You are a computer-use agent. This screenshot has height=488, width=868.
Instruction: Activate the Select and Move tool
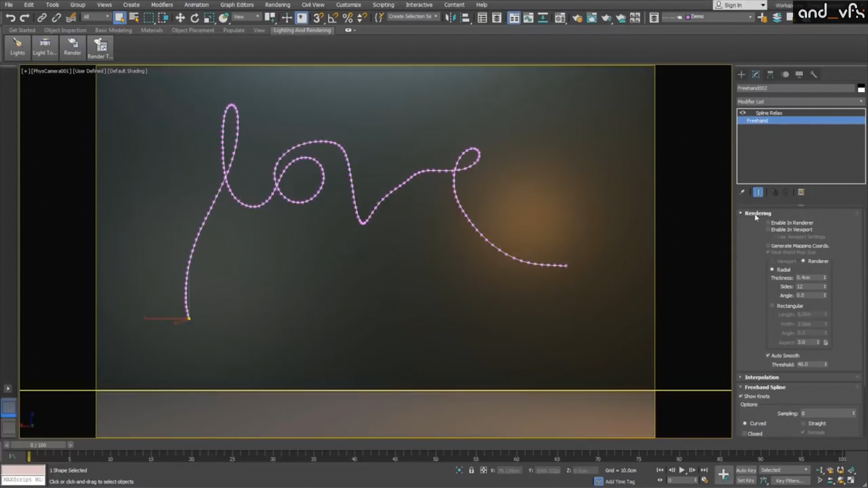point(180,17)
